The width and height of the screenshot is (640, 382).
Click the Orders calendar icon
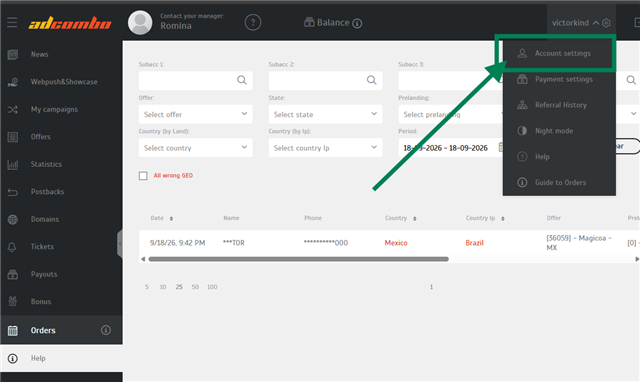pos(13,330)
